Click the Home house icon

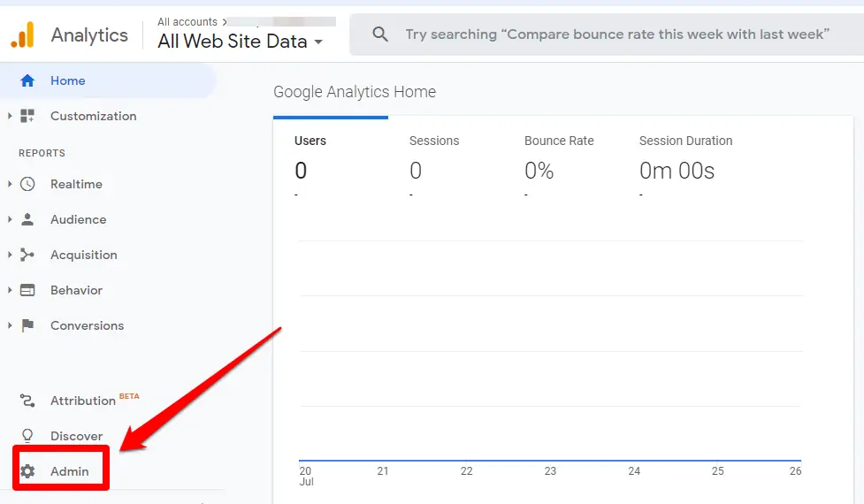pyautogui.click(x=27, y=80)
